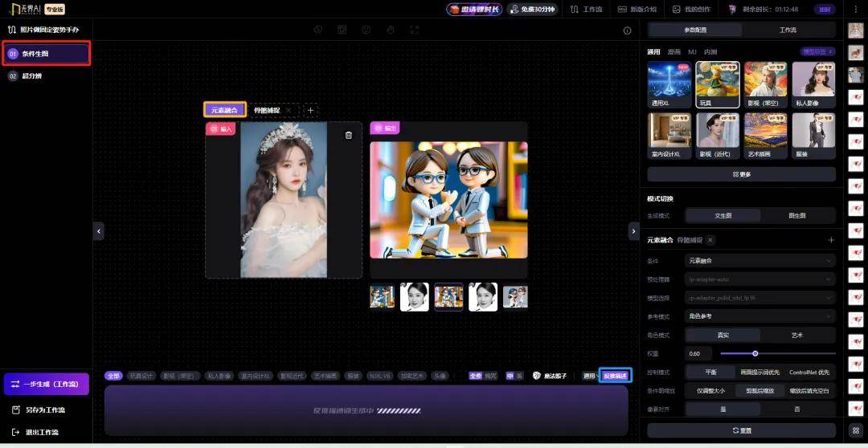Viewport: 868px width, 448px height.
Task: Switch character mode to 艺术
Action: click(797, 335)
